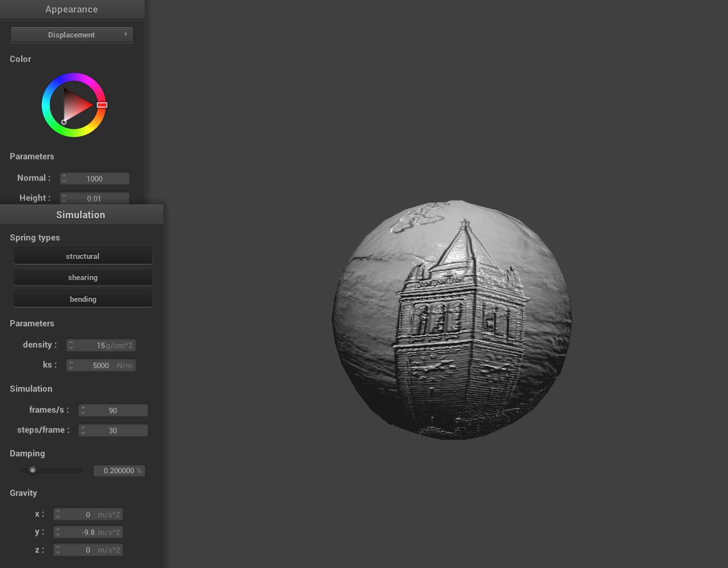Toggle the structural spring type

82,256
